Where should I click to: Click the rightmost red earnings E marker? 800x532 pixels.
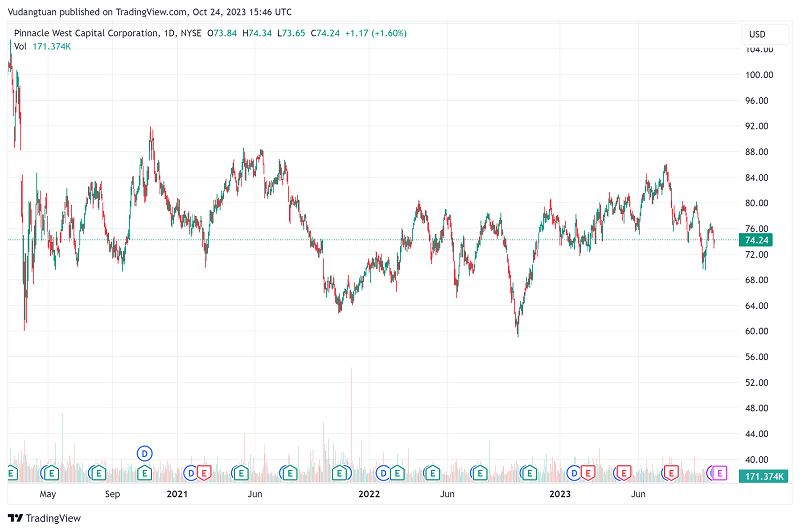point(672,472)
